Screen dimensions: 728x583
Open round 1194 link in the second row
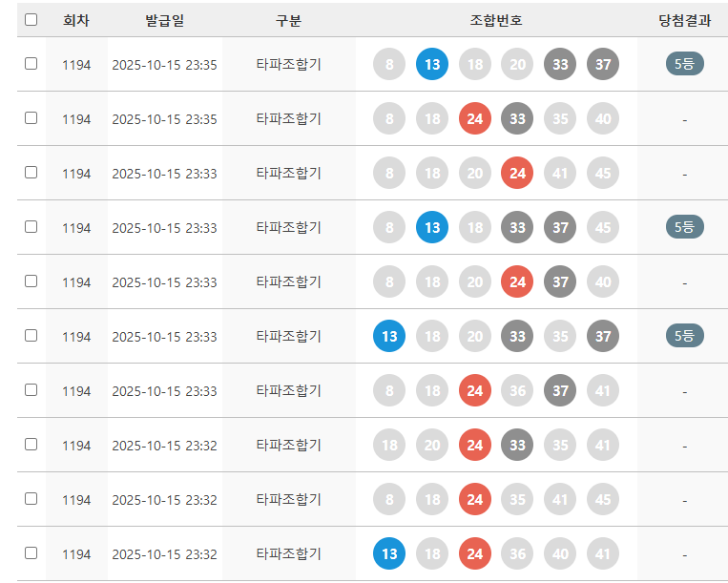point(76,119)
